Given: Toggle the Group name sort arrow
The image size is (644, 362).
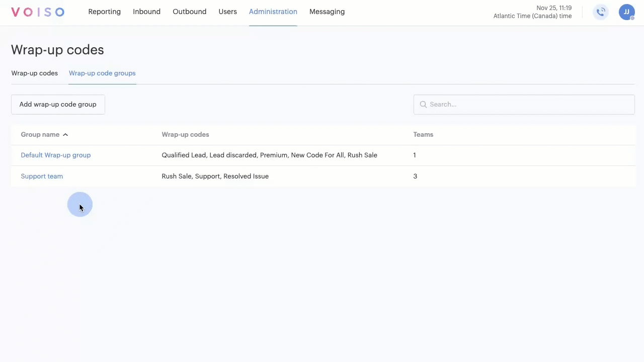Looking at the screenshot, I should click(65, 135).
